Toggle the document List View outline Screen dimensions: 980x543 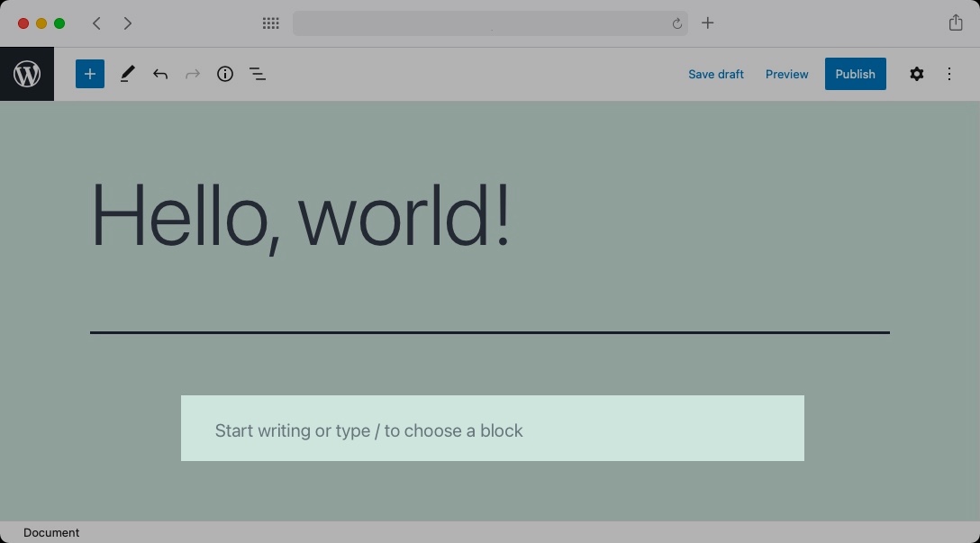(x=258, y=74)
